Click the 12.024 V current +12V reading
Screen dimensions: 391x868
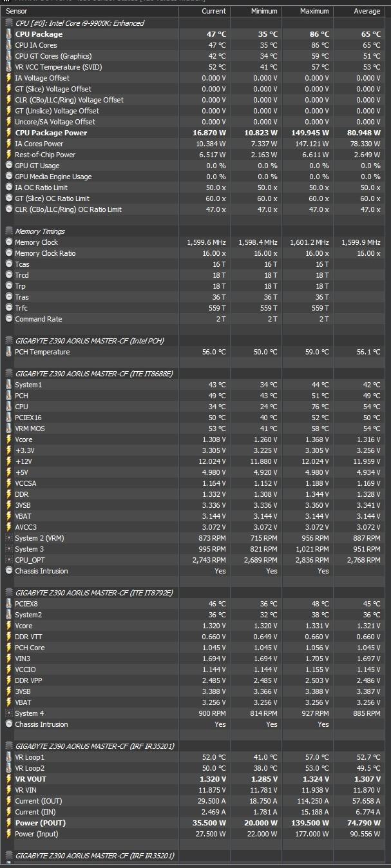tap(211, 461)
